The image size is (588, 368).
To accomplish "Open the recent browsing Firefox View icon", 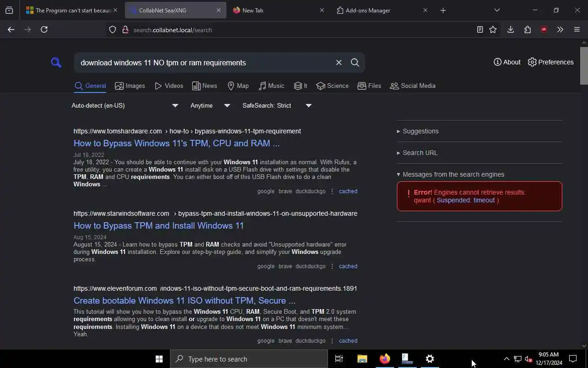I will point(9,10).
